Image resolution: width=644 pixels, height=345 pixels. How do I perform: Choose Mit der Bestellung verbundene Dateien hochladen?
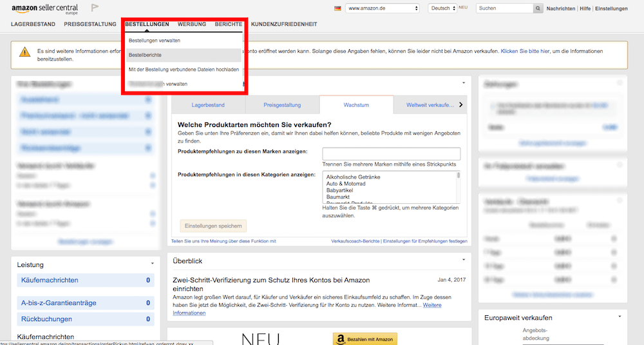tap(184, 70)
